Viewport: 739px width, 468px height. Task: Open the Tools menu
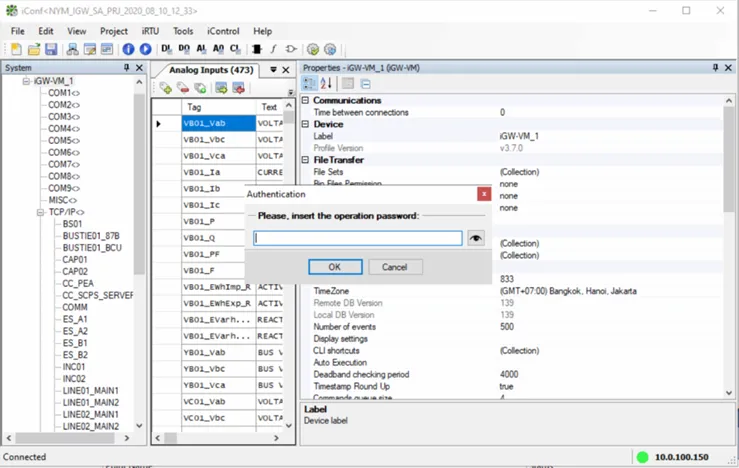tap(183, 31)
